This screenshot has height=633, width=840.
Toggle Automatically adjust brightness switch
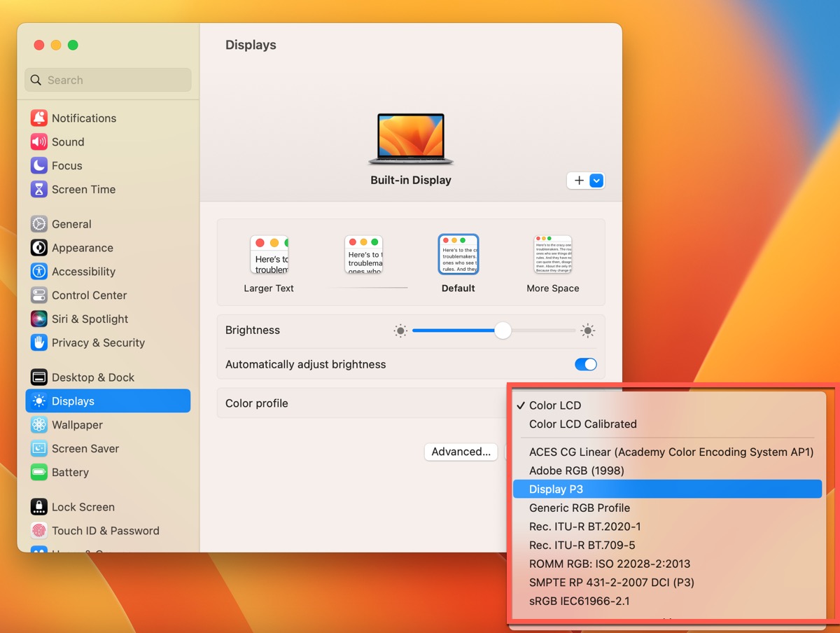point(585,364)
